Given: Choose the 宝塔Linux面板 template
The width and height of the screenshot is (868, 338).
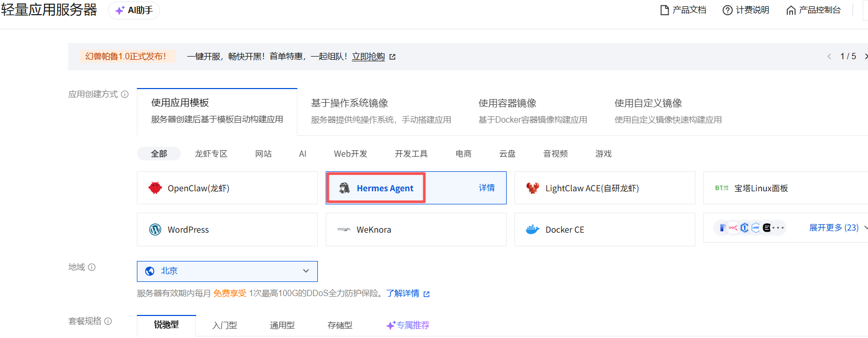Looking at the screenshot, I should 786,188.
